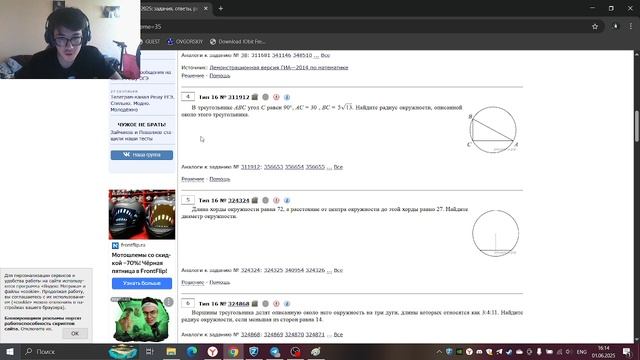Click gray circle icon beside task 324868

pyautogui.click(x=265, y=303)
